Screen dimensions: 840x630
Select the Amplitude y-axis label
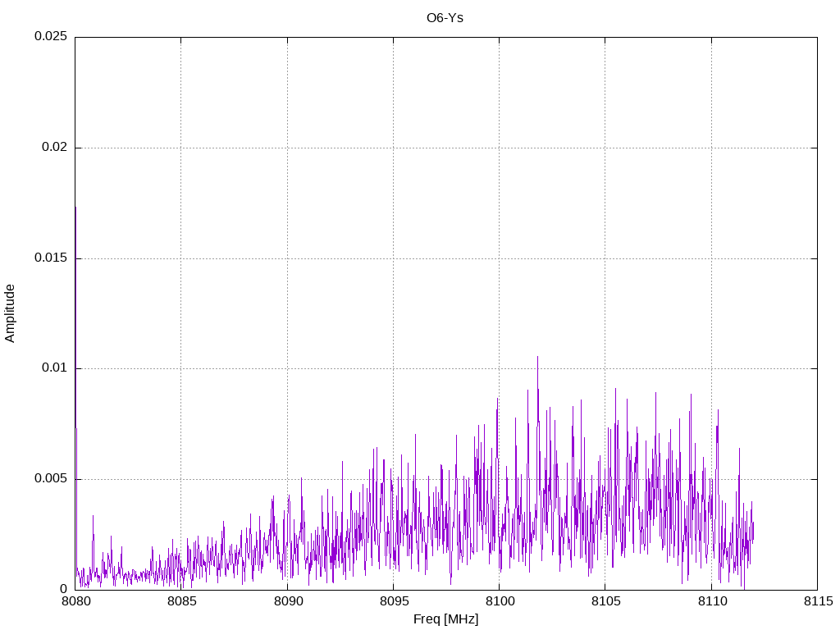10,313
